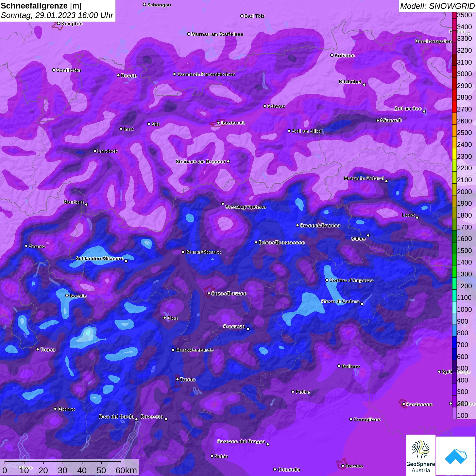Click the Berchtesgaden label
The width and height of the screenshot is (476, 476).
click(434, 41)
